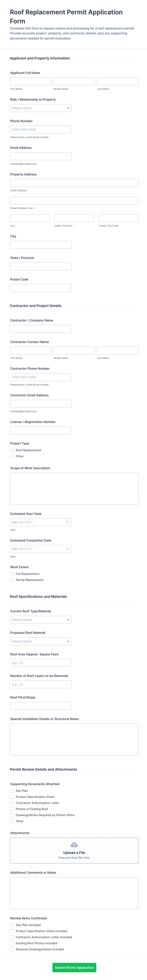This screenshot has width=147, height=980.
Task: Focus the applicant First Name field
Action: (31, 81)
